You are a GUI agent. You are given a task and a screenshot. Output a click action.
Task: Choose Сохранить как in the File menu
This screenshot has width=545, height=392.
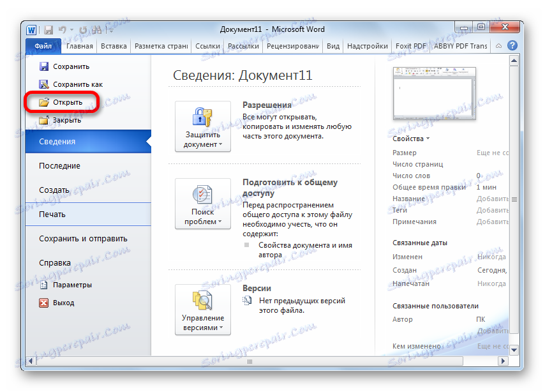71,84
